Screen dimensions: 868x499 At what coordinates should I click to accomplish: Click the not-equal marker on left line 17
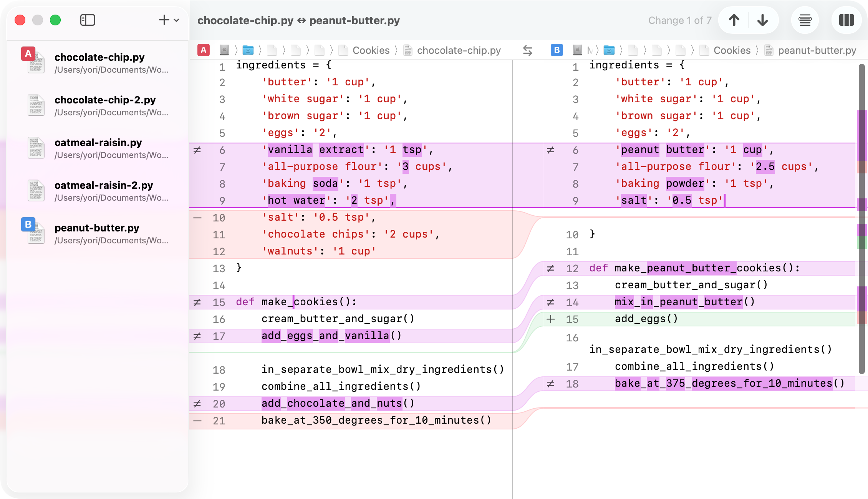[197, 336]
